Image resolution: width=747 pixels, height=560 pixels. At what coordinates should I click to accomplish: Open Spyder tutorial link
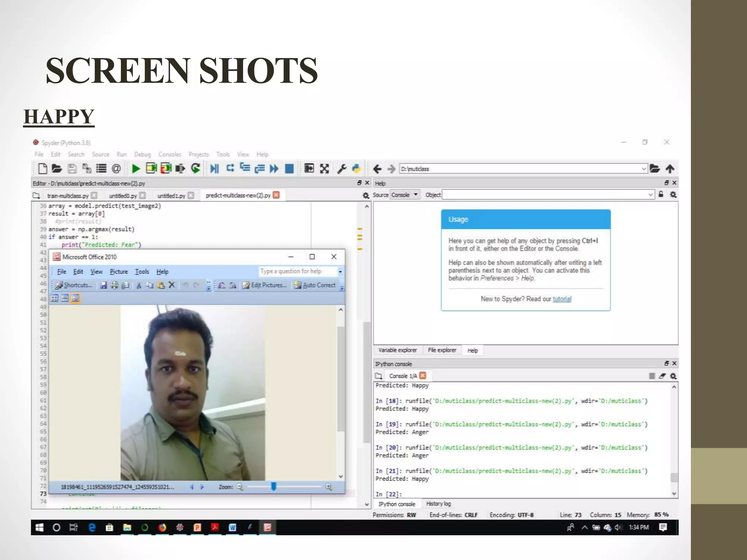tap(562, 299)
